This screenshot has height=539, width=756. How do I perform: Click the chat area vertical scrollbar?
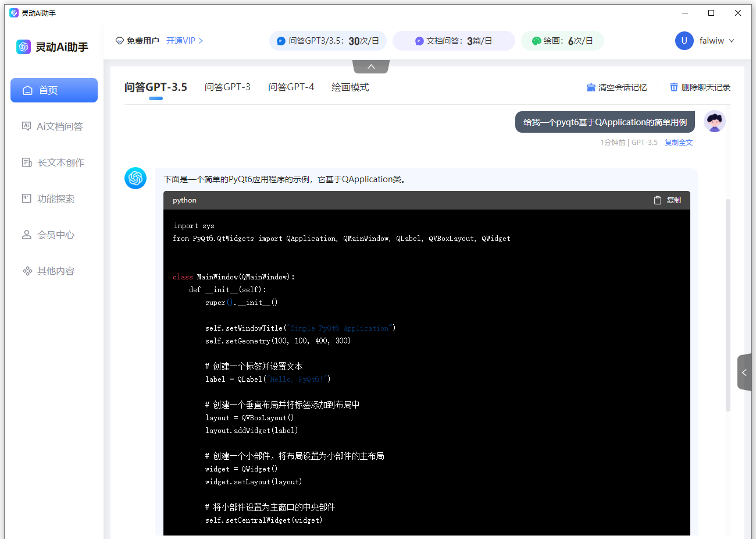coord(728,305)
